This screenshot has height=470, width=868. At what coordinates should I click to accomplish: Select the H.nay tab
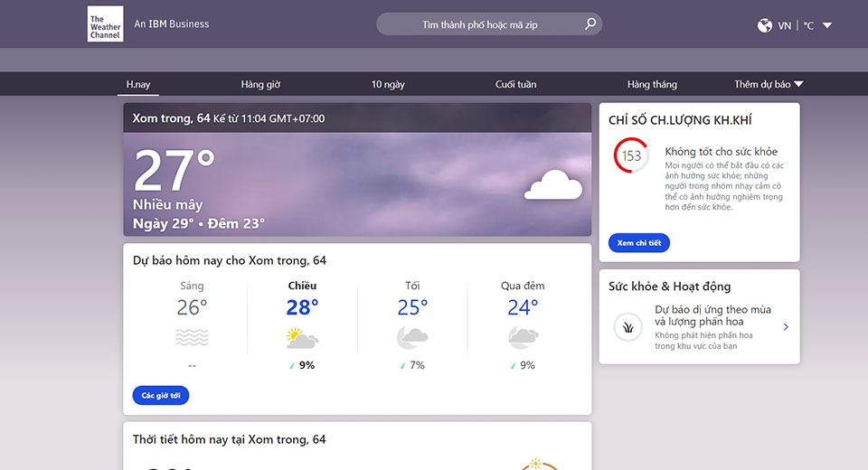138,84
